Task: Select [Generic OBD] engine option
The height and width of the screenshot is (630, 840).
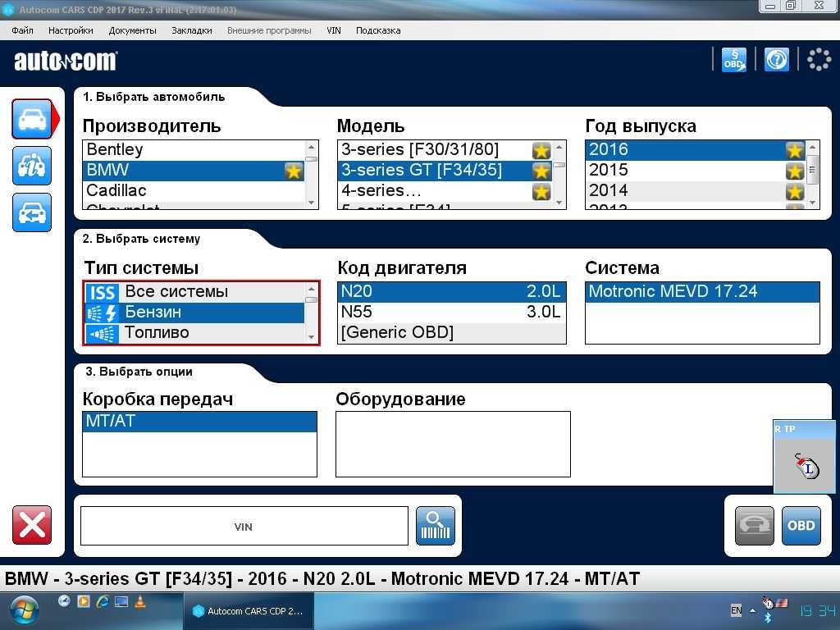Action: tap(452, 333)
